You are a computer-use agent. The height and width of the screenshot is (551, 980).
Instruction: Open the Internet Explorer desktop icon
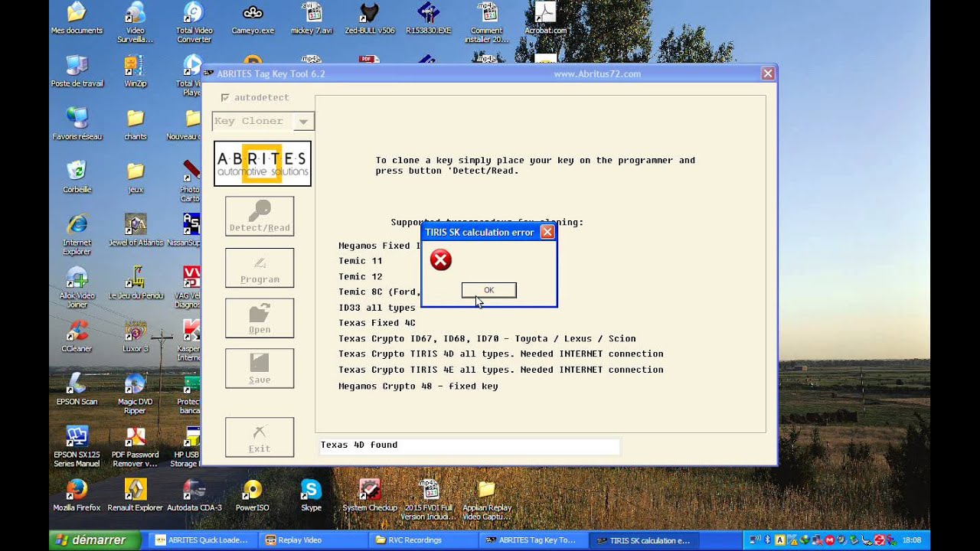pyautogui.click(x=77, y=233)
